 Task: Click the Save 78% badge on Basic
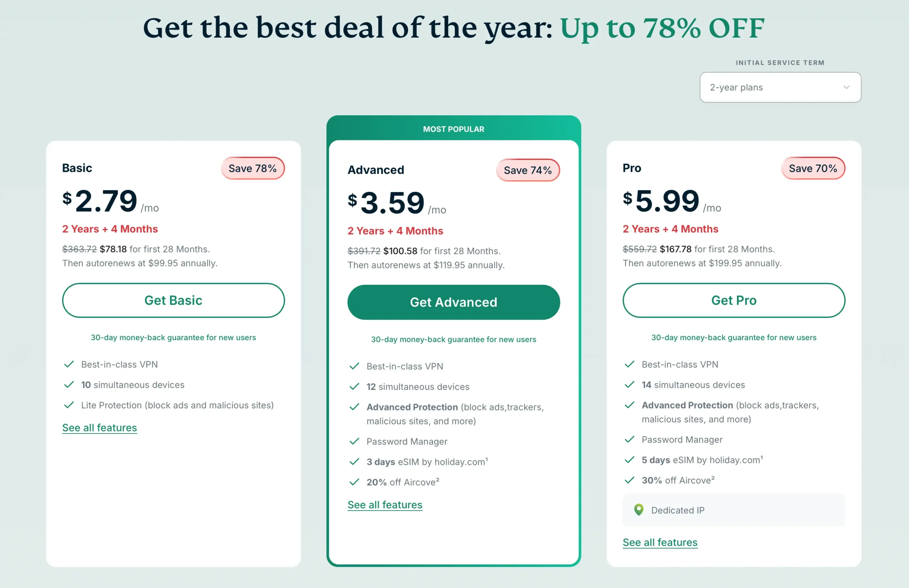(x=253, y=168)
